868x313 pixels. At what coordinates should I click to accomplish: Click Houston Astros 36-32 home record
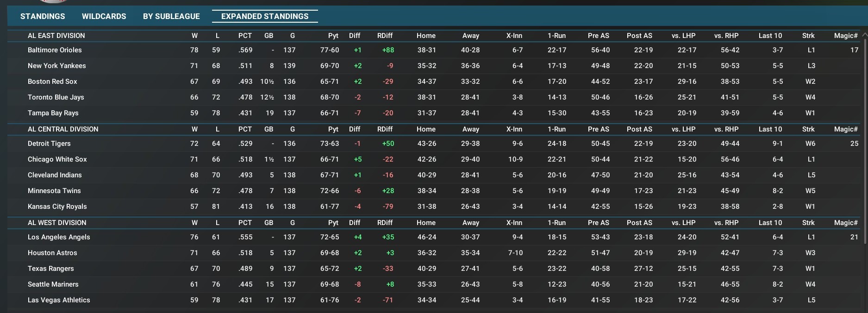click(x=426, y=253)
